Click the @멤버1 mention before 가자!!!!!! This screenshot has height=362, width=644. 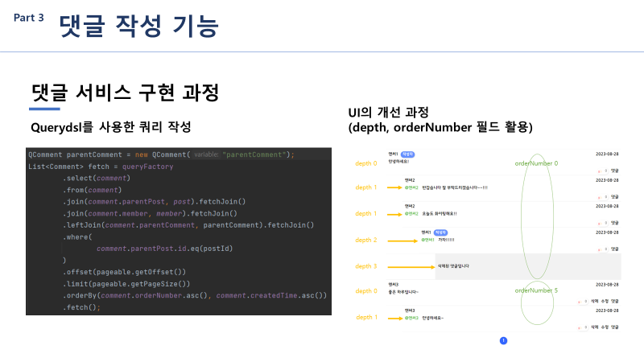(x=428, y=240)
